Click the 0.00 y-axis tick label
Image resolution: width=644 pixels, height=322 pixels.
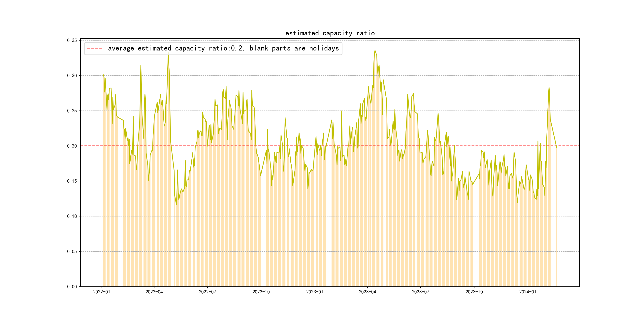[72, 287]
